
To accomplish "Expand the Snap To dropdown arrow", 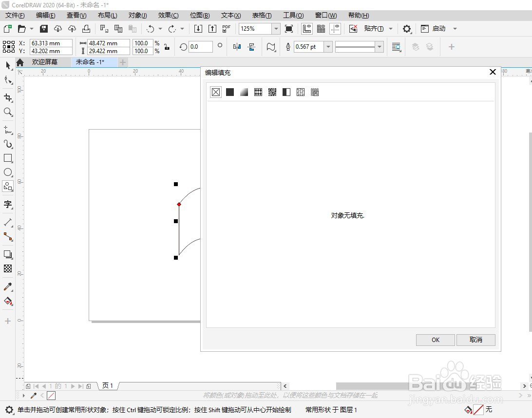I will point(391,29).
